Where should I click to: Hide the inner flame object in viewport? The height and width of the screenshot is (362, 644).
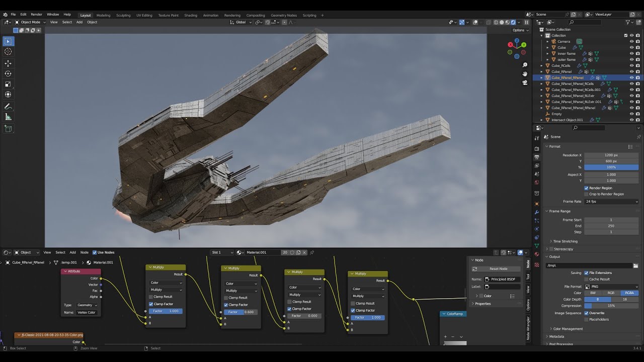click(632, 54)
